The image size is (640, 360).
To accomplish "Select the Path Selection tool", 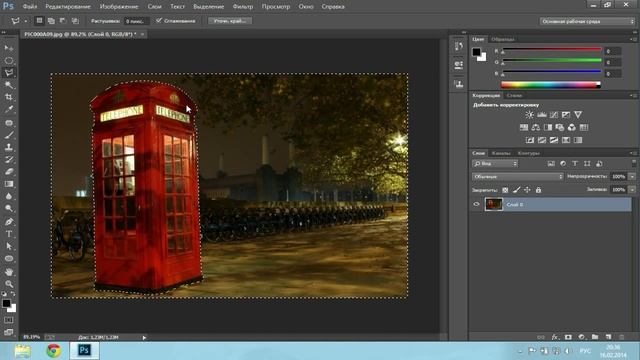I will click(9, 246).
